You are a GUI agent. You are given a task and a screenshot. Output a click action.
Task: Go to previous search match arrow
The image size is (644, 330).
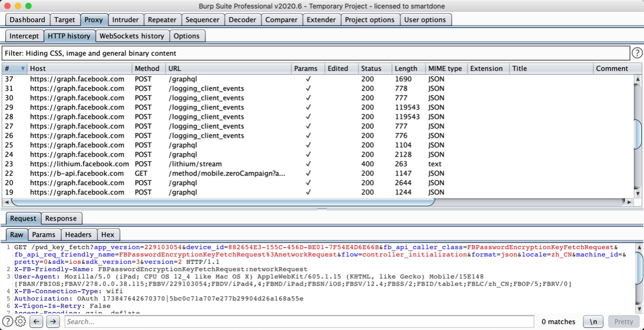pos(36,321)
